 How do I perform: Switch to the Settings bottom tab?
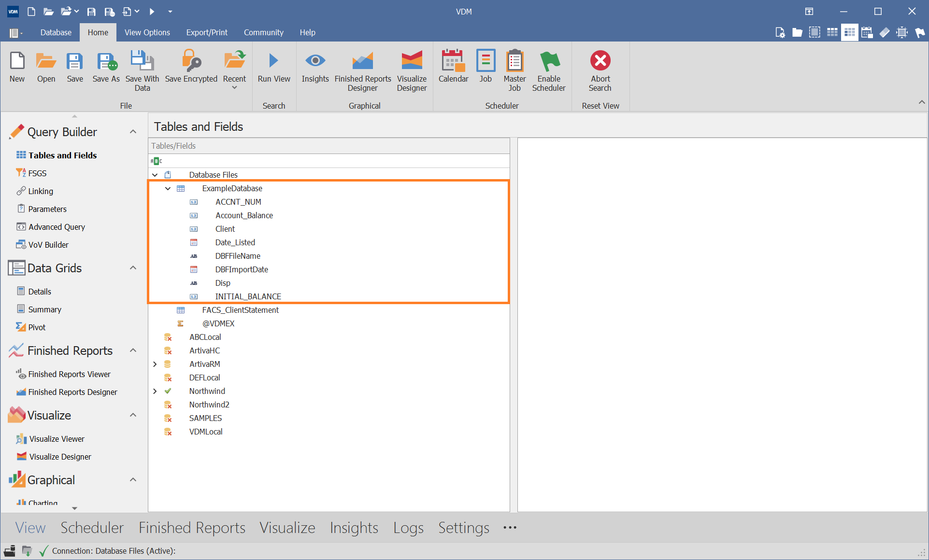(x=463, y=527)
